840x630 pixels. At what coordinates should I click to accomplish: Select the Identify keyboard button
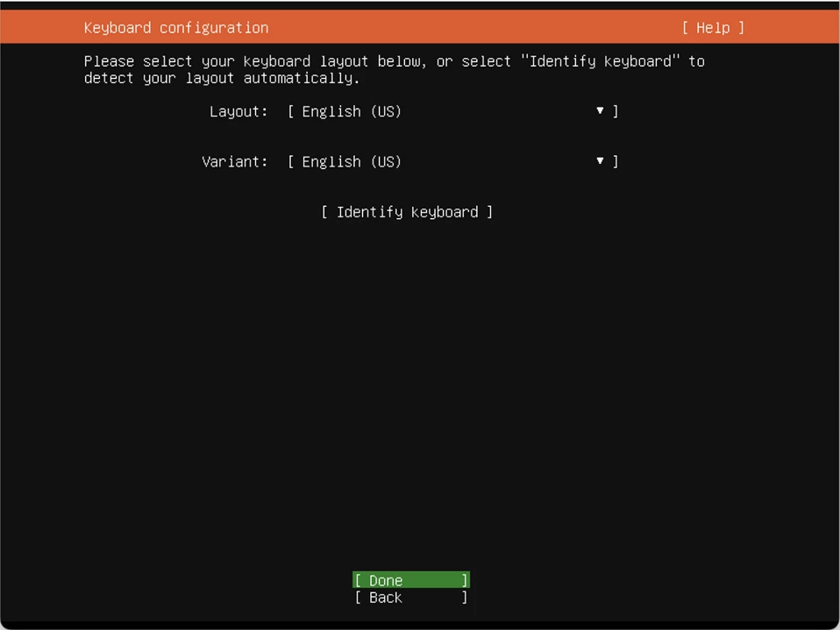[407, 212]
